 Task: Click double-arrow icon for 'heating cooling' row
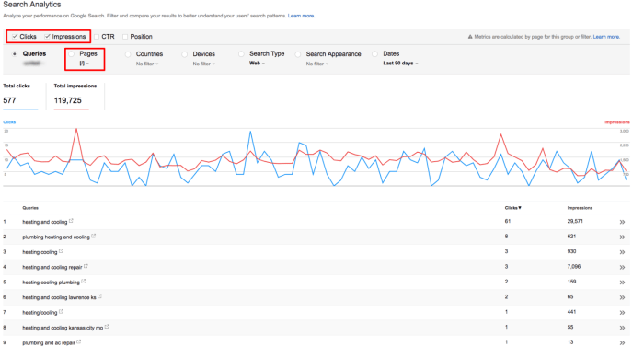pos(622,252)
